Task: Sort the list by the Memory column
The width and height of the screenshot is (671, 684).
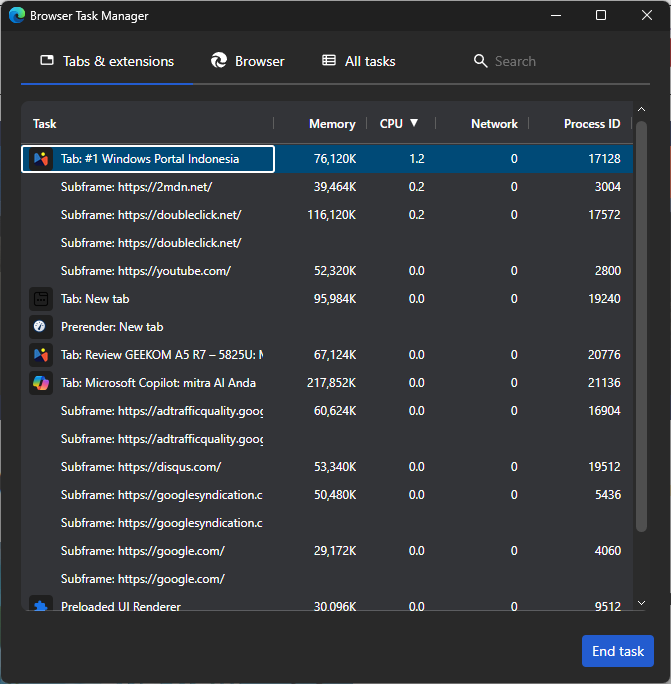Action: (332, 124)
